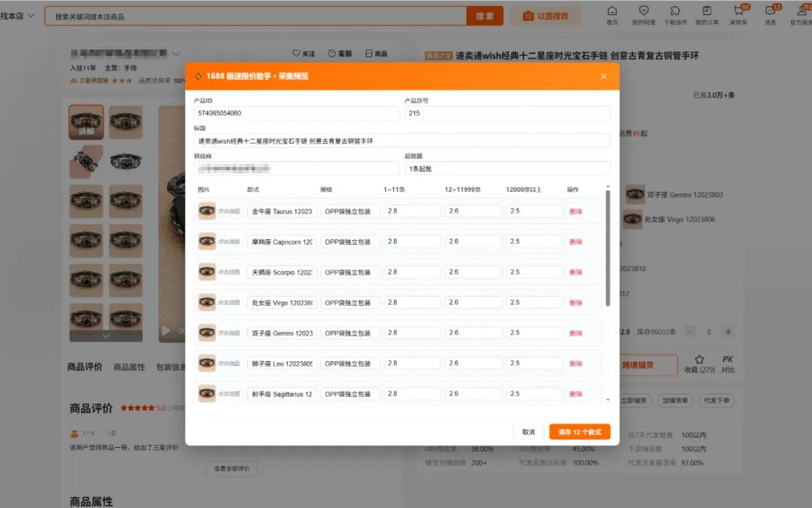The image size is (812, 508).
Task: Click the 双子座 Gemini row thumbnail in dialog
Action: point(208,333)
